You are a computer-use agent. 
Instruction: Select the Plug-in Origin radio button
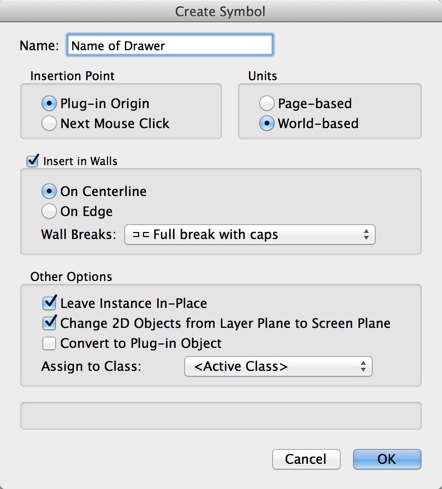pos(49,104)
